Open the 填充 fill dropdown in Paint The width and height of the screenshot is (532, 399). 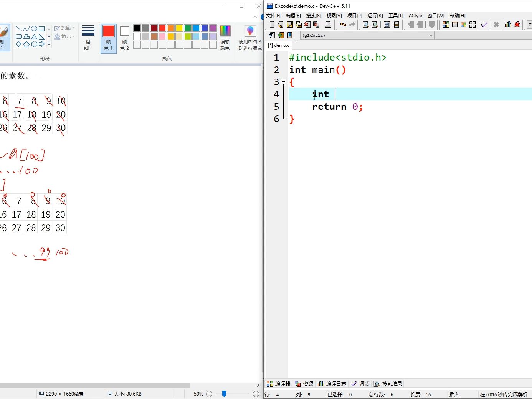pos(64,36)
